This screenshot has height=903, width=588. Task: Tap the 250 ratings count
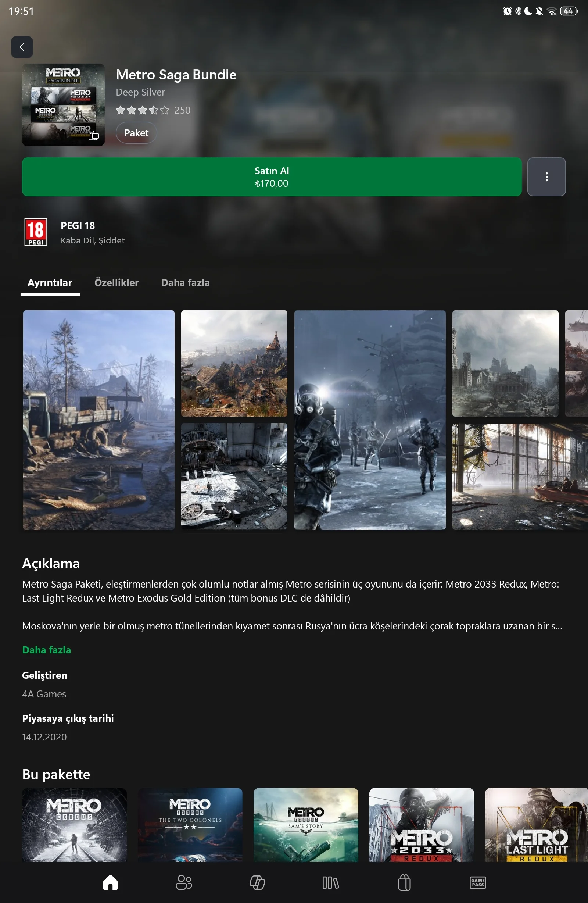coord(182,110)
